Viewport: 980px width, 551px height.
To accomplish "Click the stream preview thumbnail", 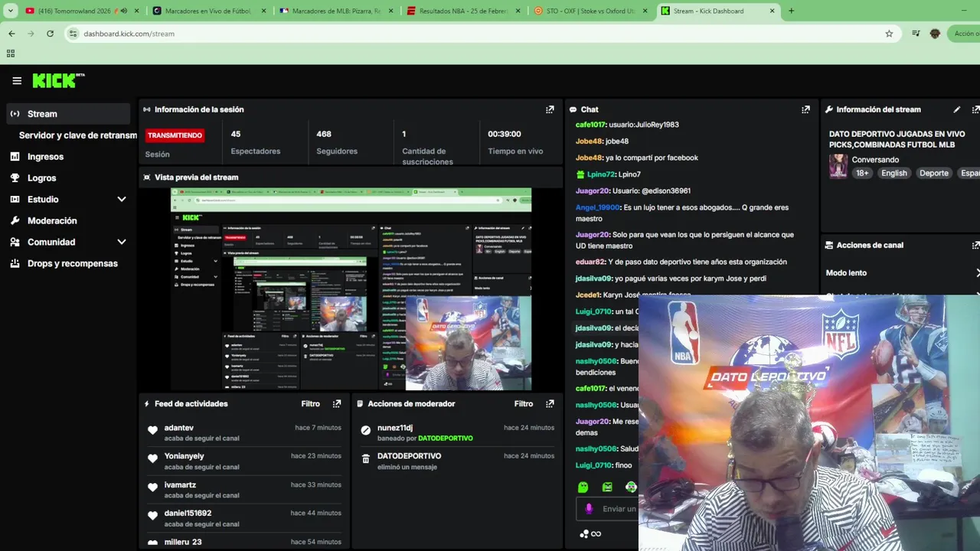I will [351, 289].
